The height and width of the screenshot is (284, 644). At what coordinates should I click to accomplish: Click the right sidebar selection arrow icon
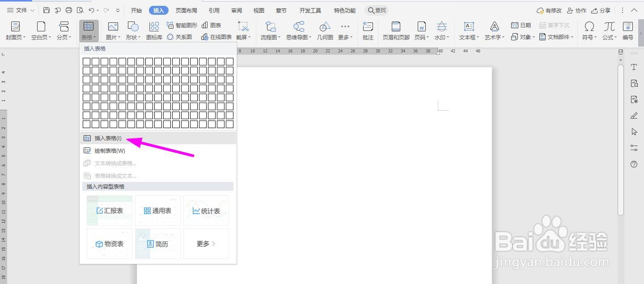(634, 132)
